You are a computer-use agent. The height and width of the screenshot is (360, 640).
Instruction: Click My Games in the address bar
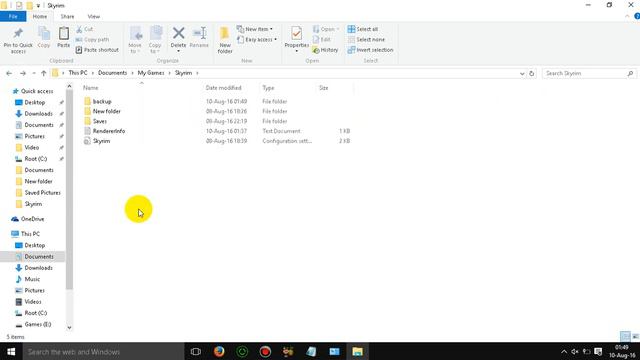tap(151, 73)
